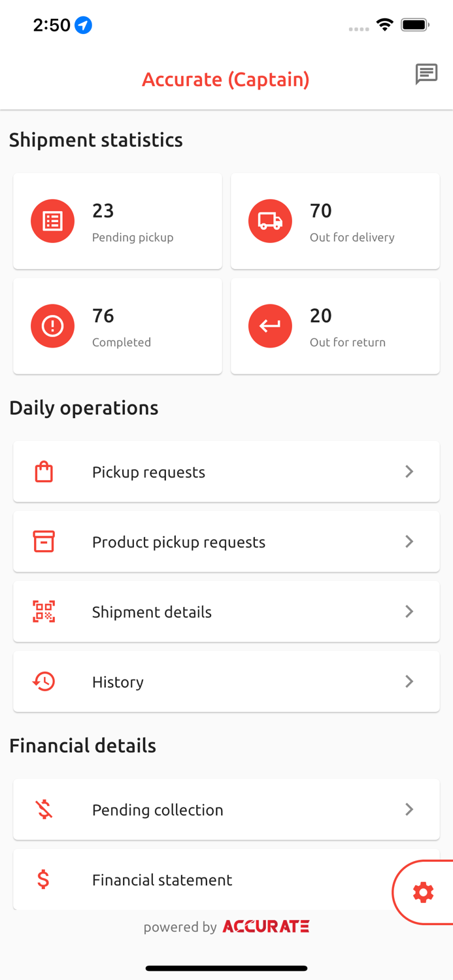Screen dimensions: 453x980
Task: Select the Product pickup requests box icon
Action: pyautogui.click(x=43, y=541)
